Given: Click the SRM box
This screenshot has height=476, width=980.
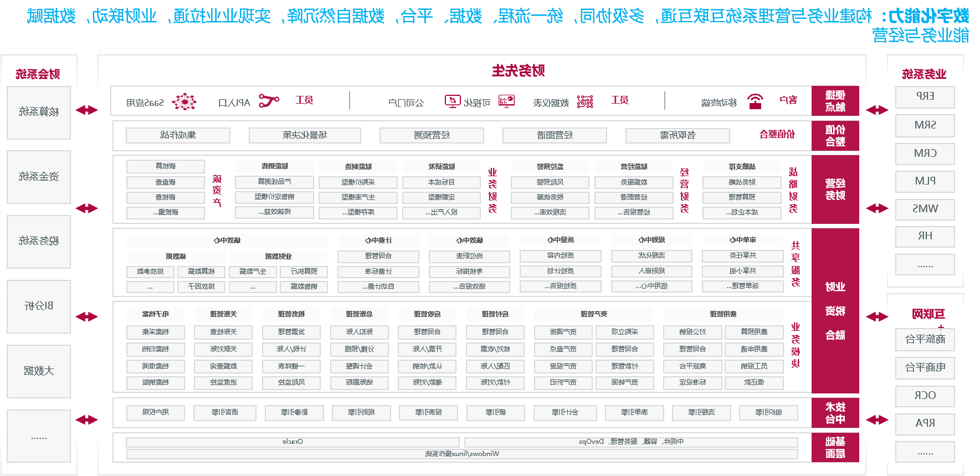Looking at the screenshot, I should click(x=925, y=125).
